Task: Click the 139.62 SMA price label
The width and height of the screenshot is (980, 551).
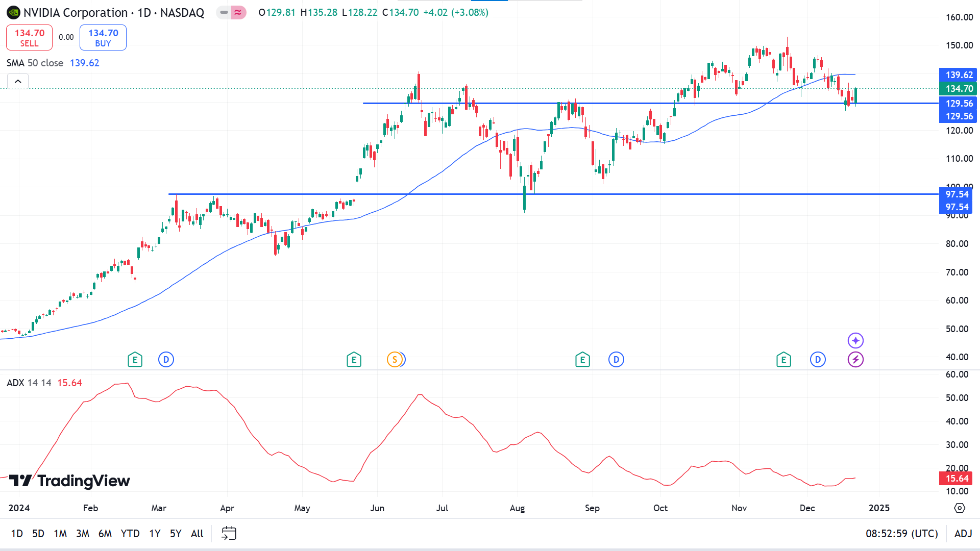Action: pos(959,74)
